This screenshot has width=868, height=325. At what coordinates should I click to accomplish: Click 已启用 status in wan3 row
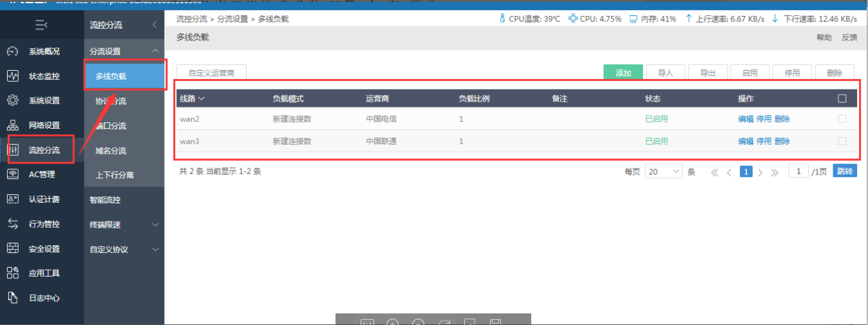pos(657,141)
